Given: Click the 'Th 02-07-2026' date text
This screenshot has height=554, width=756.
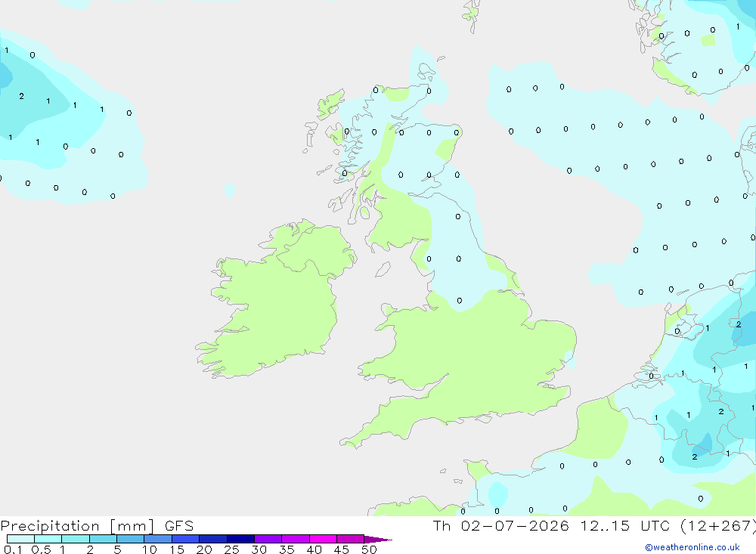Looking at the screenshot, I should pyautogui.click(x=501, y=525).
